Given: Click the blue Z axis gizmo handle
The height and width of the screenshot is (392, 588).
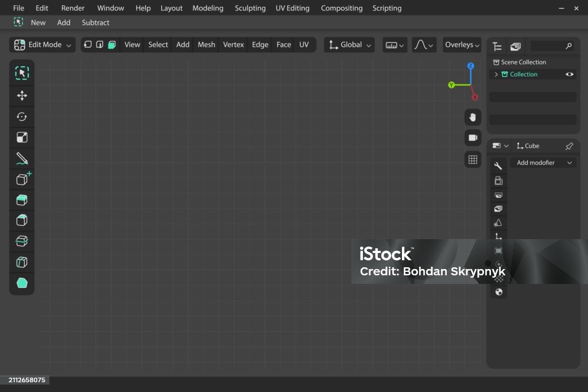Looking at the screenshot, I should (x=471, y=66).
